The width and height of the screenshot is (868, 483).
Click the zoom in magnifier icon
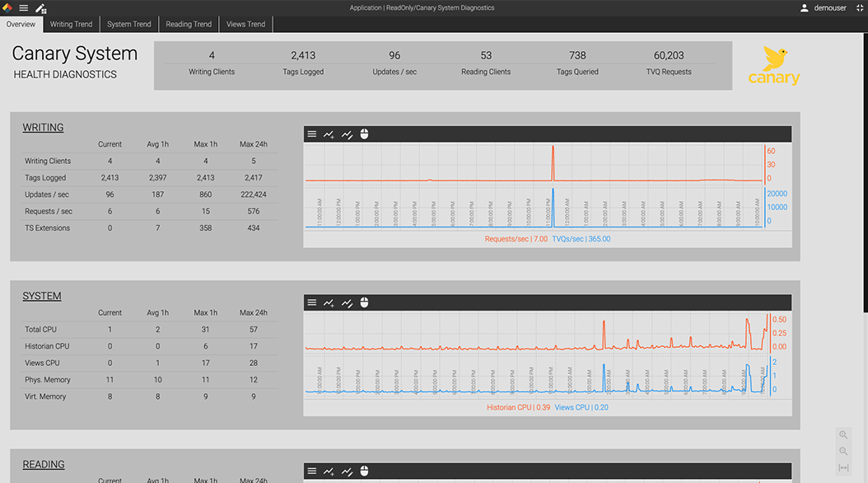click(843, 435)
